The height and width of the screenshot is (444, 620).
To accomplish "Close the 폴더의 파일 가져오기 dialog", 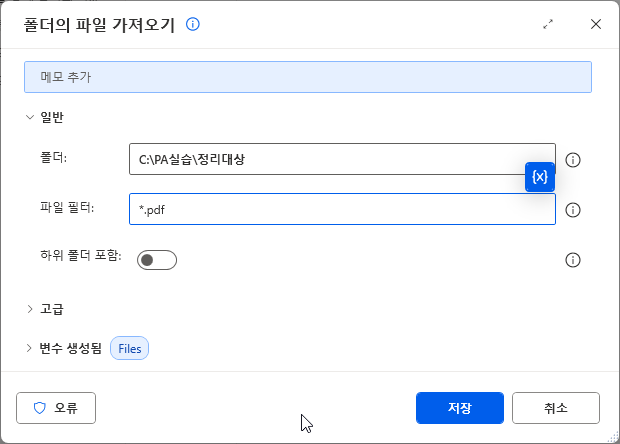I will point(596,25).
